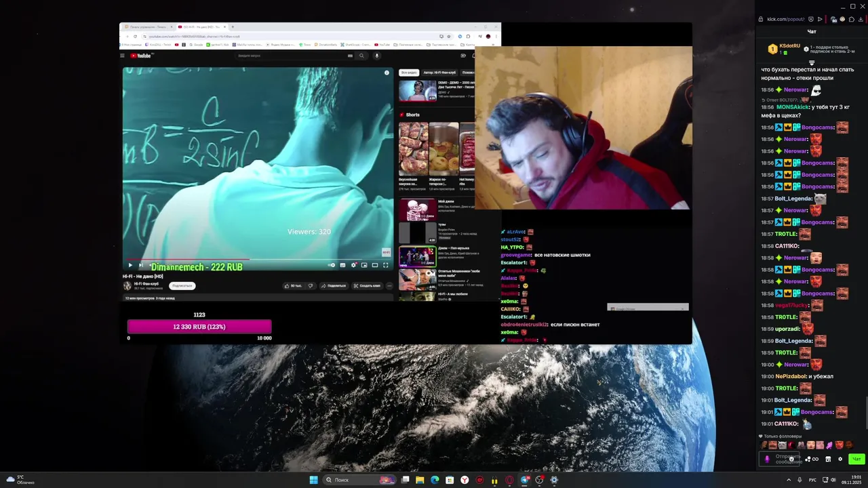Image resolution: width=868 pixels, height=488 pixels.
Task: Open Kick chat settings gear icon
Action: point(840,459)
